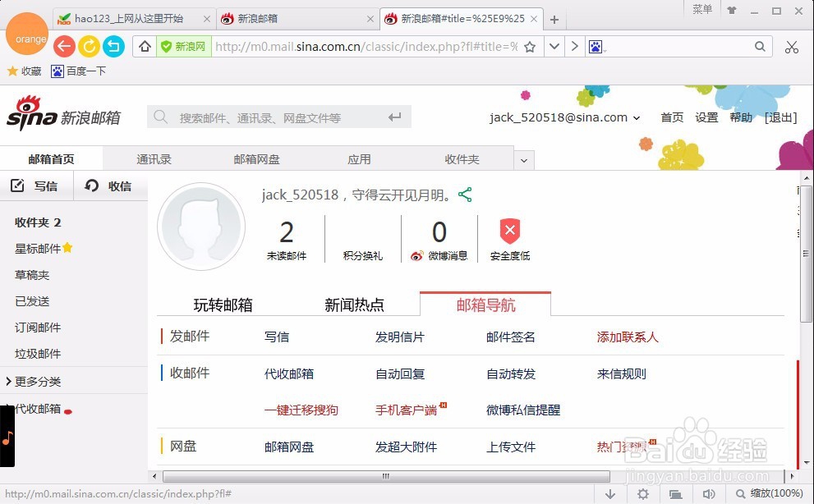
Task: Click the download arrow in the status bar
Action: pyautogui.click(x=610, y=493)
